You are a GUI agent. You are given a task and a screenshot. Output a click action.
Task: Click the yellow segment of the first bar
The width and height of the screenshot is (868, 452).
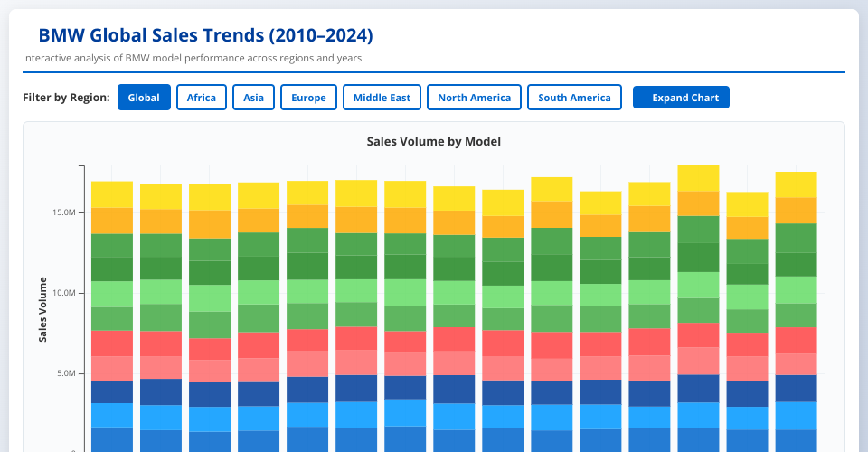[112, 194]
